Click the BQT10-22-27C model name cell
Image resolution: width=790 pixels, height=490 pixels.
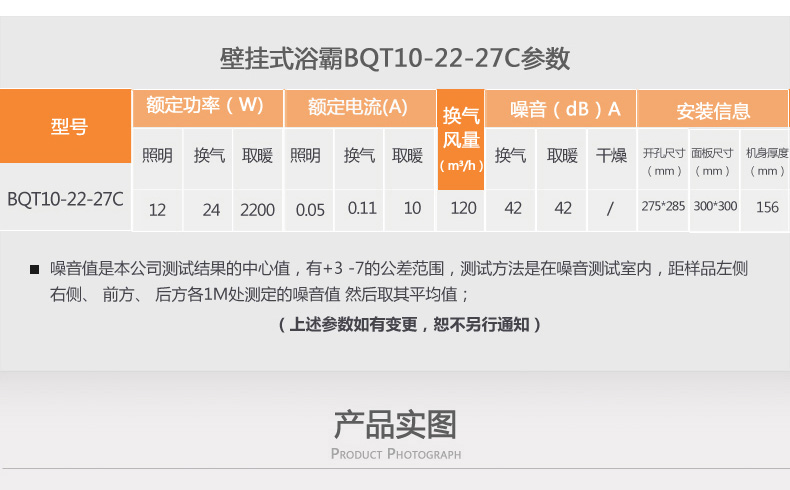click(65, 199)
